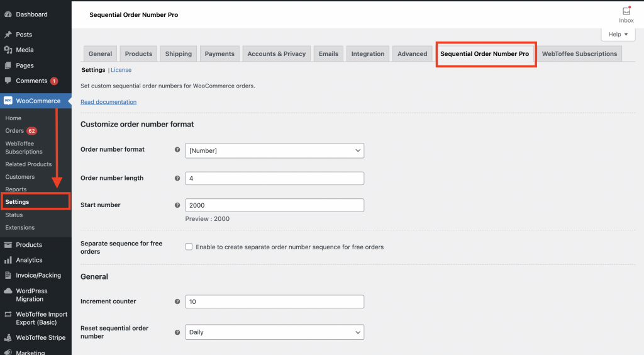Click the Settings sub-section link
Image resolution: width=644 pixels, height=355 pixels.
pos(93,70)
